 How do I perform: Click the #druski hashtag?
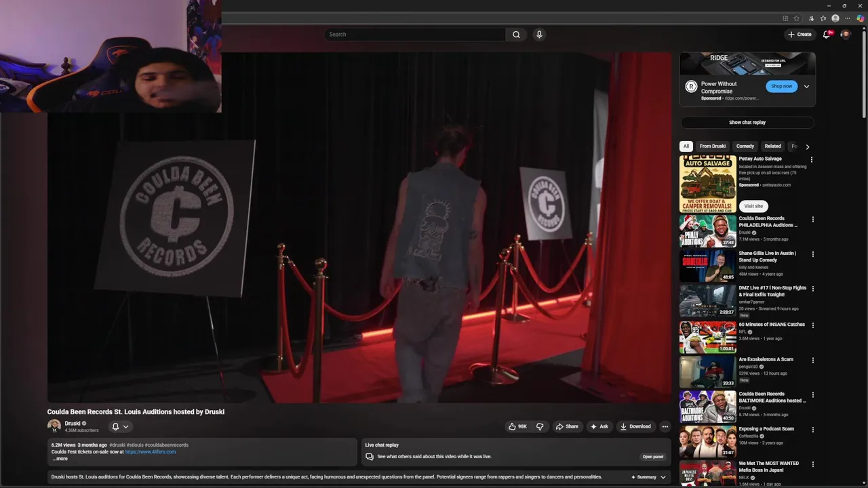pos(117,445)
